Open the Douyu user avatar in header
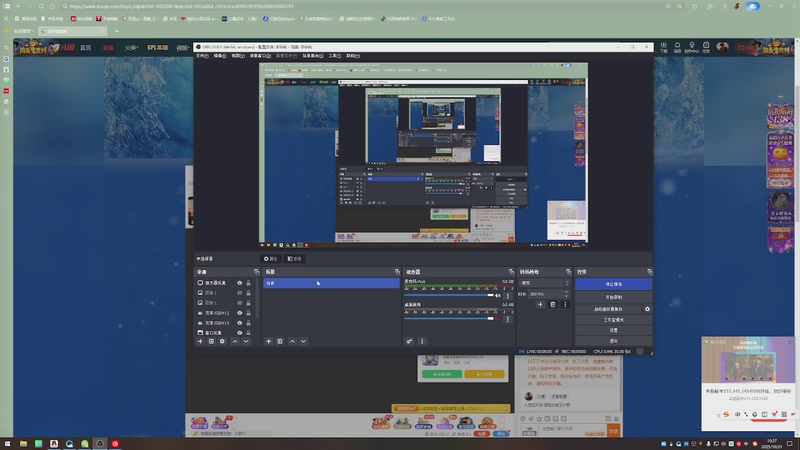The width and height of the screenshot is (800, 450). point(722,47)
